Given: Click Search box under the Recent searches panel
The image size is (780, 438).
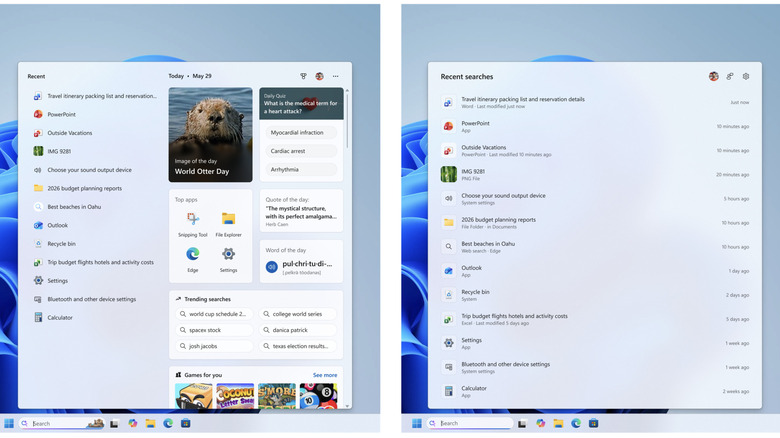Looking at the screenshot, I should [469, 424].
